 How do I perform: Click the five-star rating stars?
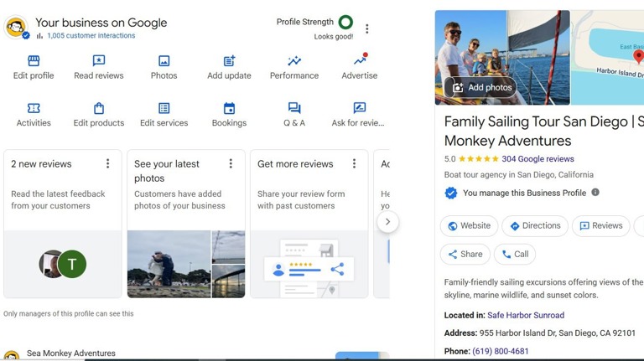pos(479,159)
